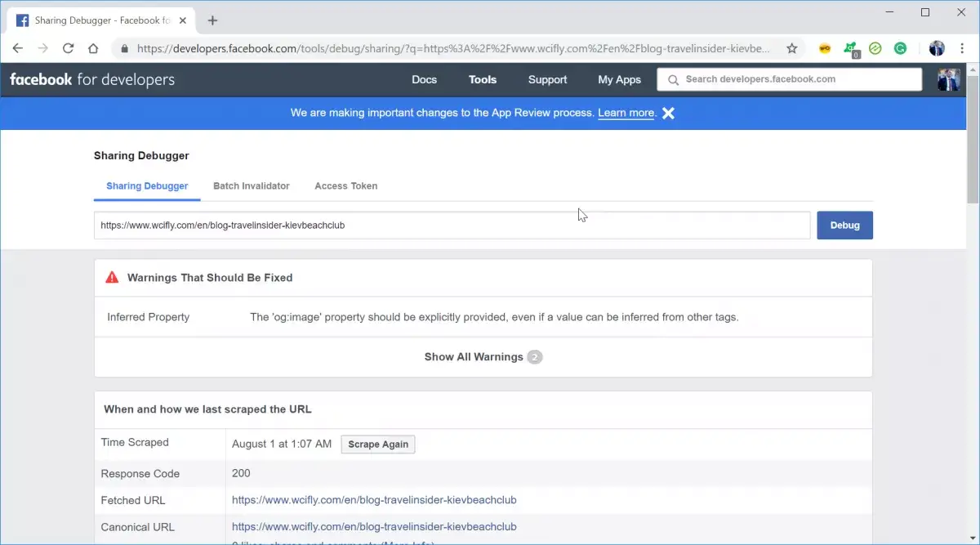Open Chrome menu three dots
This screenshot has height=545, width=980.
(x=962, y=48)
